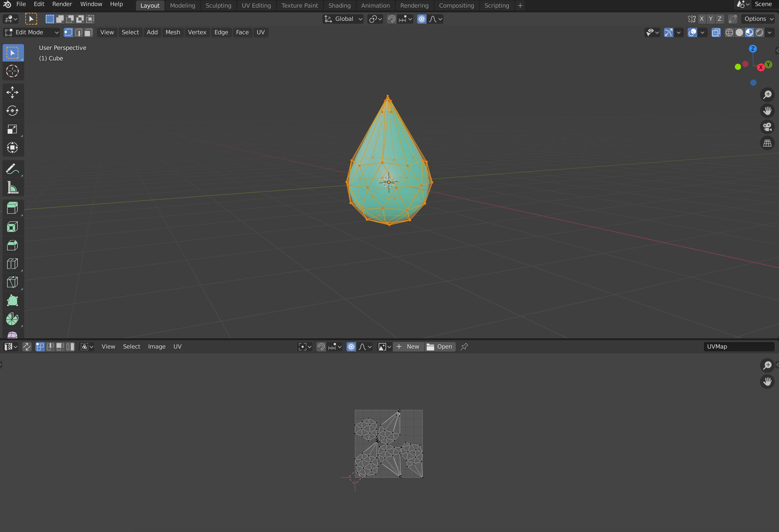779x532 pixels.
Task: Choose the Move tool
Action: point(13,92)
